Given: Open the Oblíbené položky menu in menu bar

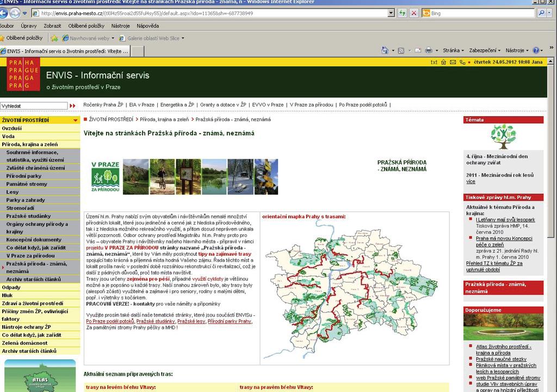Looking at the screenshot, I should [x=86, y=26].
